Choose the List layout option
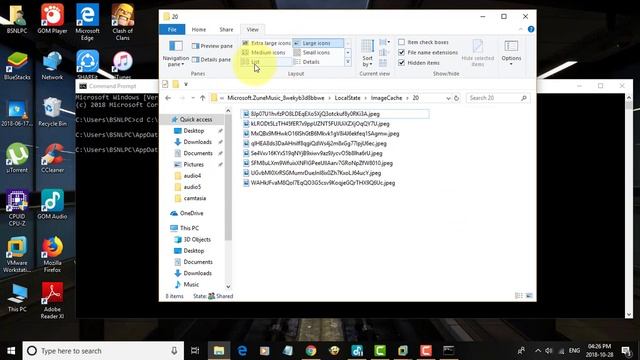640x360 pixels. [x=266, y=62]
